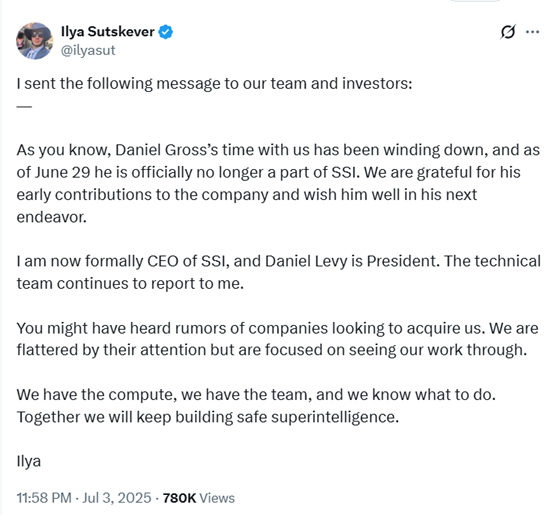Open Ilya Sutskever's profile avatar picture
The image size is (554, 515).
[35, 41]
